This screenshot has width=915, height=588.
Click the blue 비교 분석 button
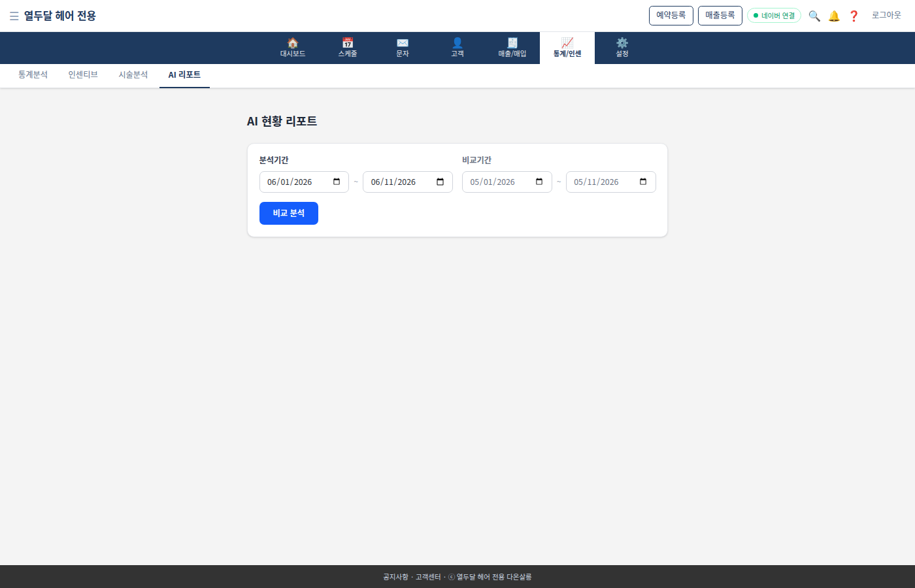click(x=289, y=213)
